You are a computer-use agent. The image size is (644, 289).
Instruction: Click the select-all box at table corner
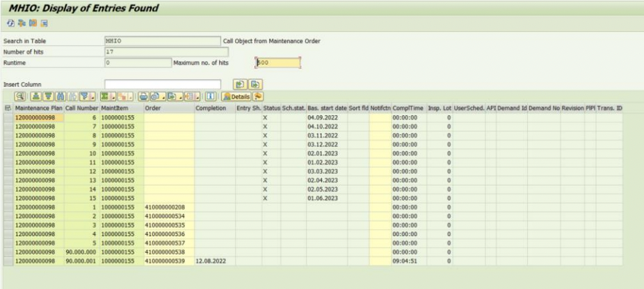coord(8,108)
